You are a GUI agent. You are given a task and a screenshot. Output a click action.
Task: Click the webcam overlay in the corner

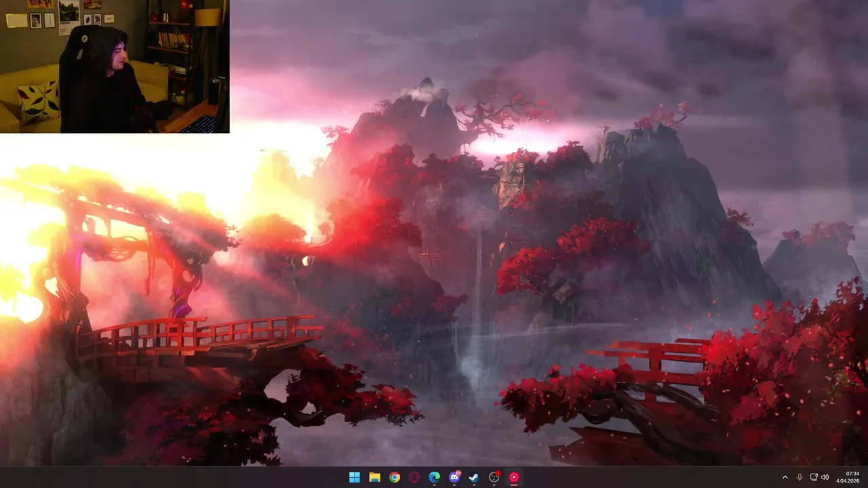115,66
